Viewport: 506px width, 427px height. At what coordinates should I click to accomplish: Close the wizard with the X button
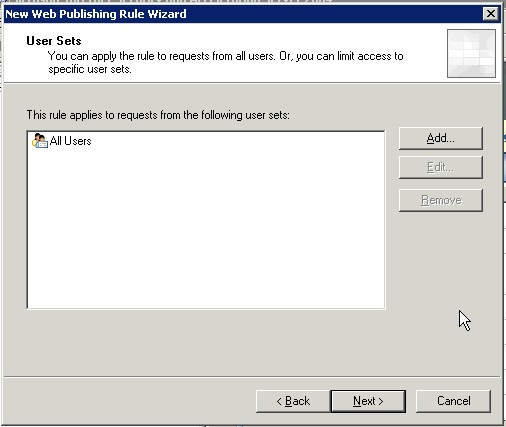tap(490, 14)
